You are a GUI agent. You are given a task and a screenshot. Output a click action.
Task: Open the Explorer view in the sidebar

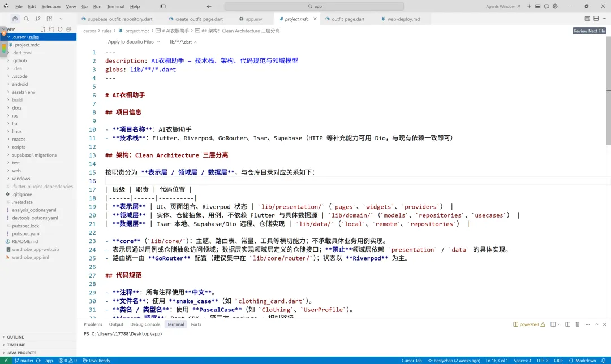click(x=15, y=19)
